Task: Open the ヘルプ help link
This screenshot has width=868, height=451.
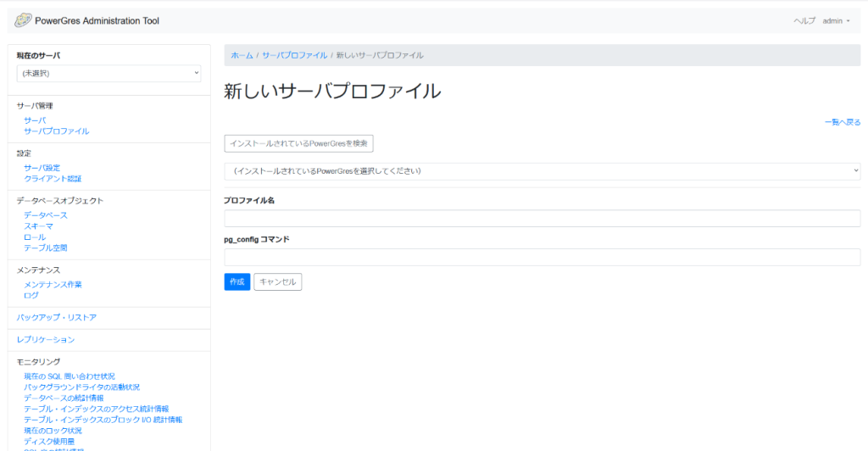Action: 804,21
